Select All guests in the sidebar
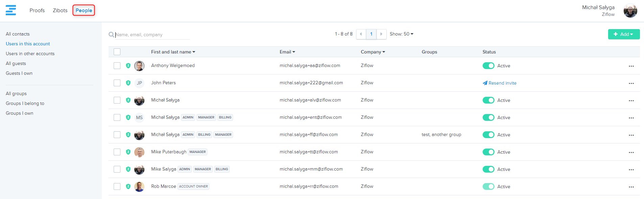This screenshot has height=199, width=644. [16, 63]
